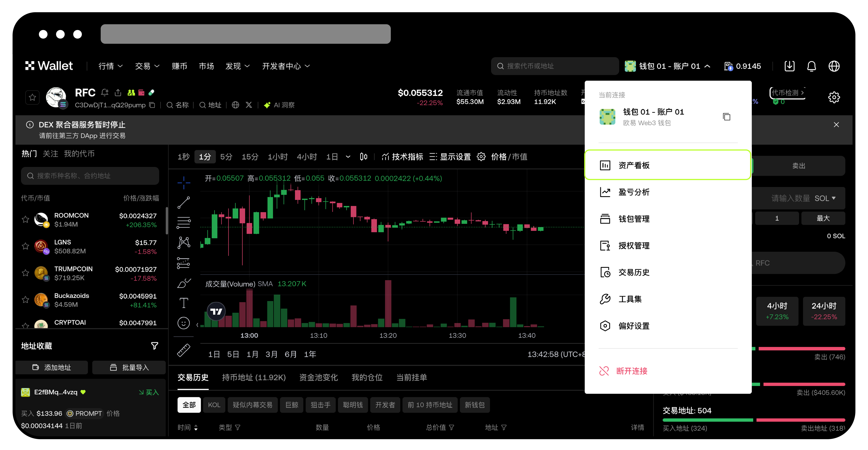The image size is (868, 450).
Task: Select the trend line drawing tool
Action: tap(184, 203)
